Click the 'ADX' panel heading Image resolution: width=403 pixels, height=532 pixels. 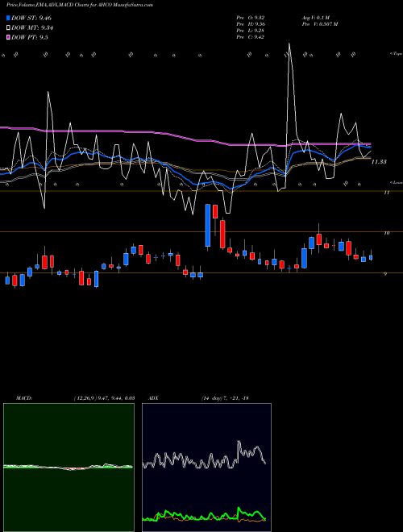coord(153,398)
